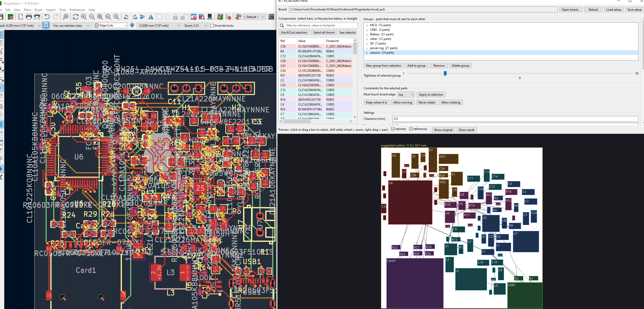This screenshot has width=644, height=309.
Task: Open the Scripting Console icon
Action: (x=271, y=17)
